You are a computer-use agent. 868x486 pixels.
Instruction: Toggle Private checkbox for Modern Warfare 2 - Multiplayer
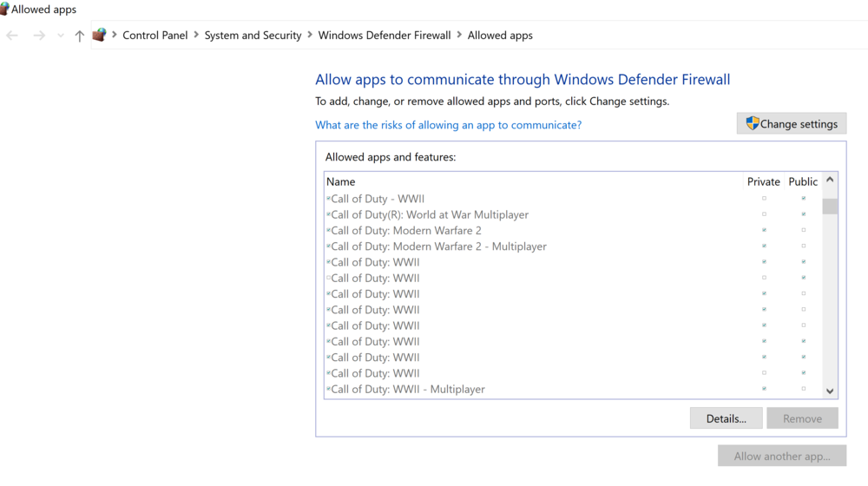click(x=764, y=246)
